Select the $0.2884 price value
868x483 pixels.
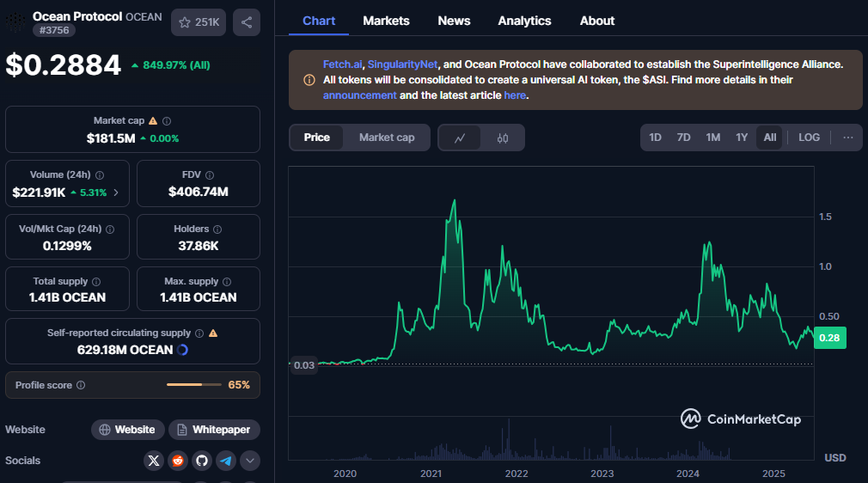tap(63, 65)
